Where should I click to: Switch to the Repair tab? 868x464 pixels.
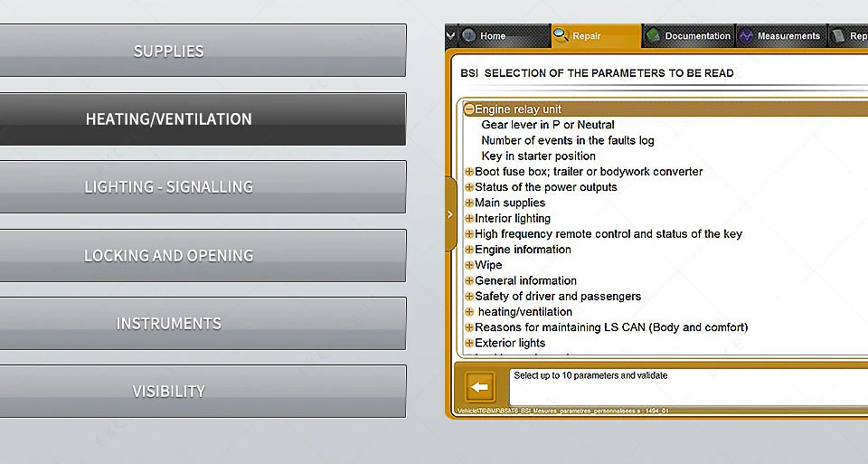pos(596,36)
